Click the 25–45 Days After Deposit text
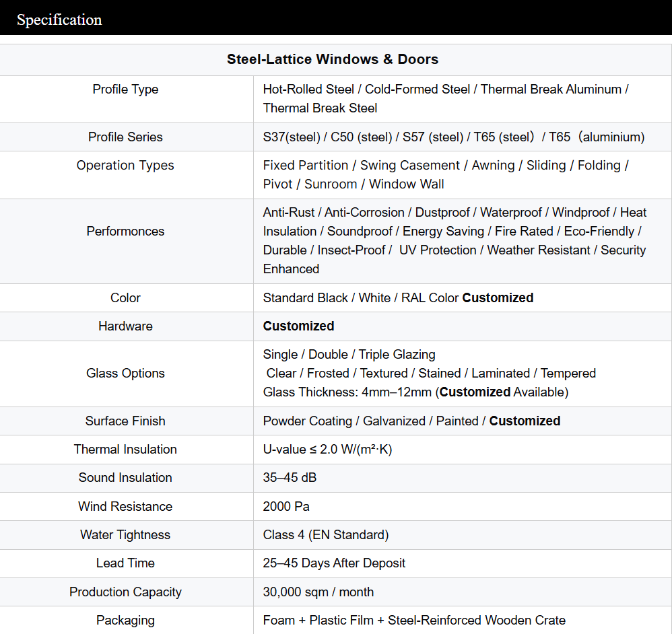This screenshot has height=634, width=672. 334,563
